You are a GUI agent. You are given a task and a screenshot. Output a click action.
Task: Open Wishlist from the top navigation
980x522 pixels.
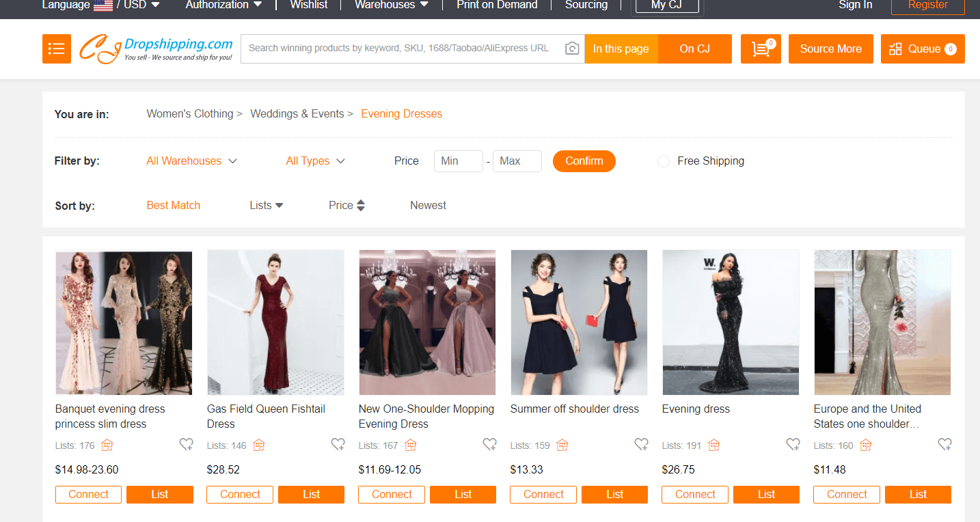point(309,5)
